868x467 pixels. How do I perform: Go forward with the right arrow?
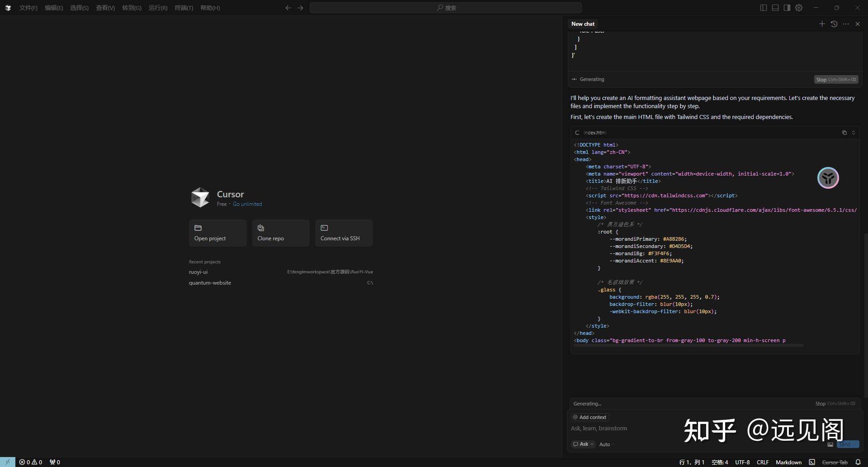[x=300, y=8]
